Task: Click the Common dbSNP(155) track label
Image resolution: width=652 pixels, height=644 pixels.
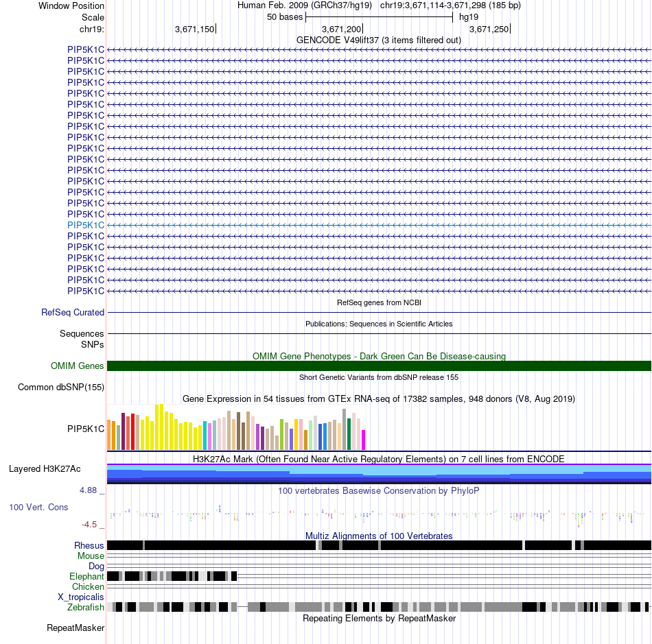Action: [x=61, y=387]
